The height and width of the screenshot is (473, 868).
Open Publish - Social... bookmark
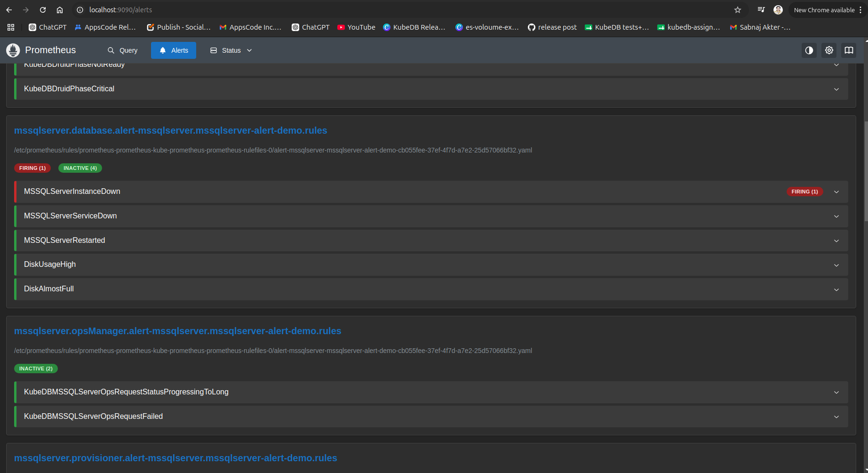[179, 27]
